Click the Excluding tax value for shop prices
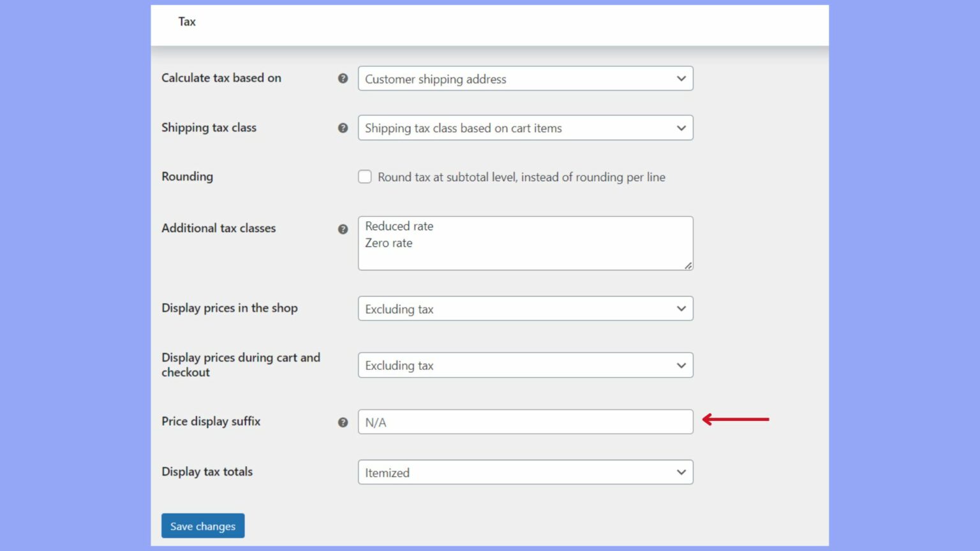Image resolution: width=980 pixels, height=551 pixels. tap(399, 309)
